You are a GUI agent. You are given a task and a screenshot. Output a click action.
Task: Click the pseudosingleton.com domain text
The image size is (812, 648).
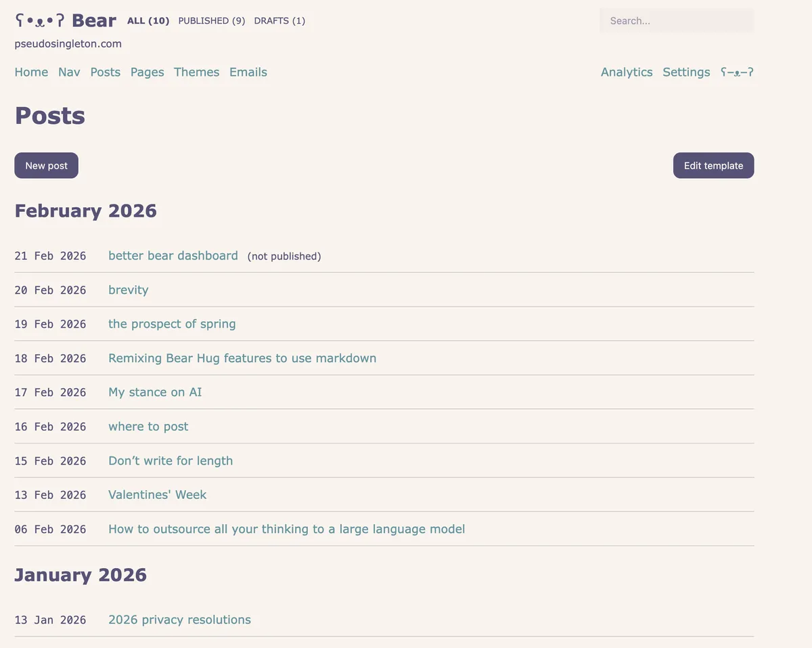pyautogui.click(x=68, y=44)
